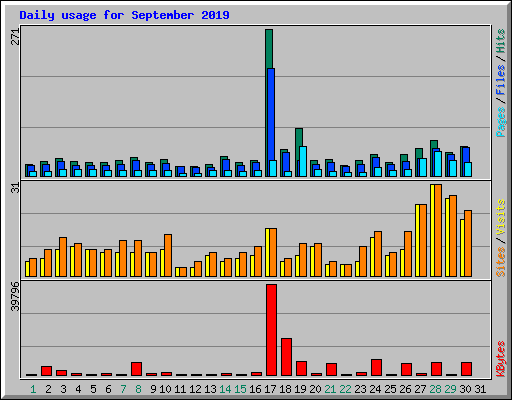Click the cyan pages bar for day 28
Viewport: 512px width, 400px height.
pyautogui.click(x=438, y=164)
